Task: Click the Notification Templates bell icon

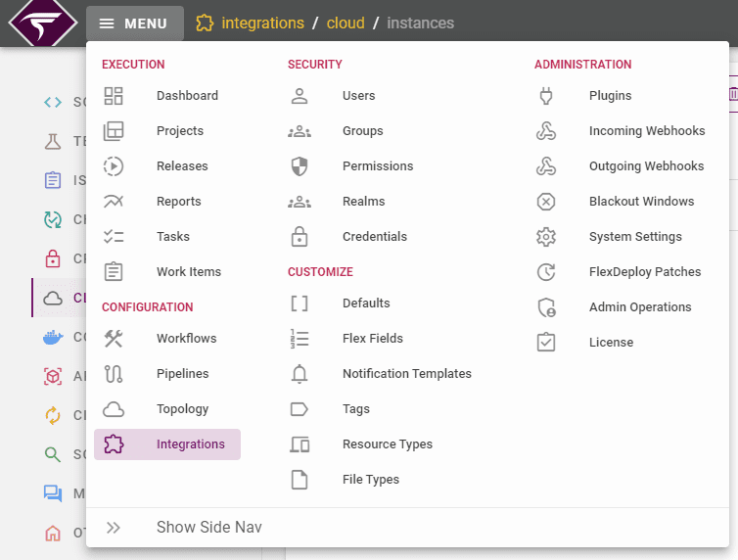Action: tap(300, 374)
